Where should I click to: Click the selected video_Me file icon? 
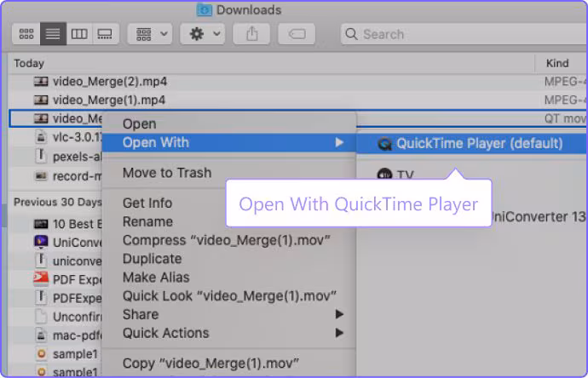pyautogui.click(x=41, y=118)
